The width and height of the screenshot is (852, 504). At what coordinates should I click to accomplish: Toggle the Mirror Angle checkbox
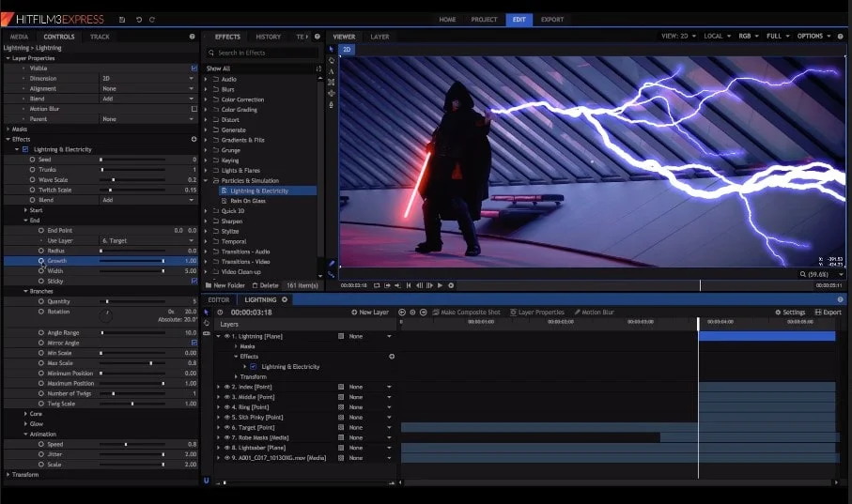click(194, 343)
